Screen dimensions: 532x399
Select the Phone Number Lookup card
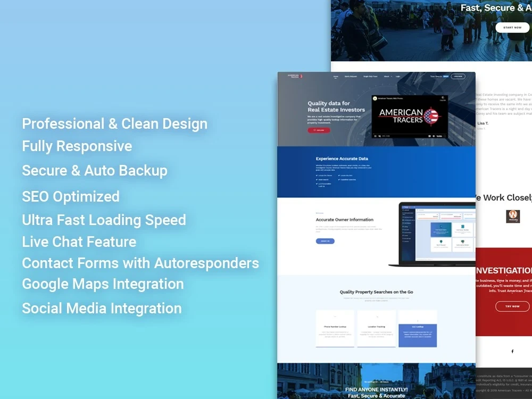click(335, 328)
